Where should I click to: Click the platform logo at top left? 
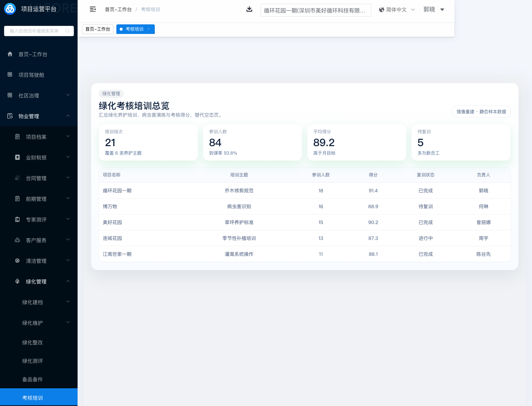(x=10, y=9)
